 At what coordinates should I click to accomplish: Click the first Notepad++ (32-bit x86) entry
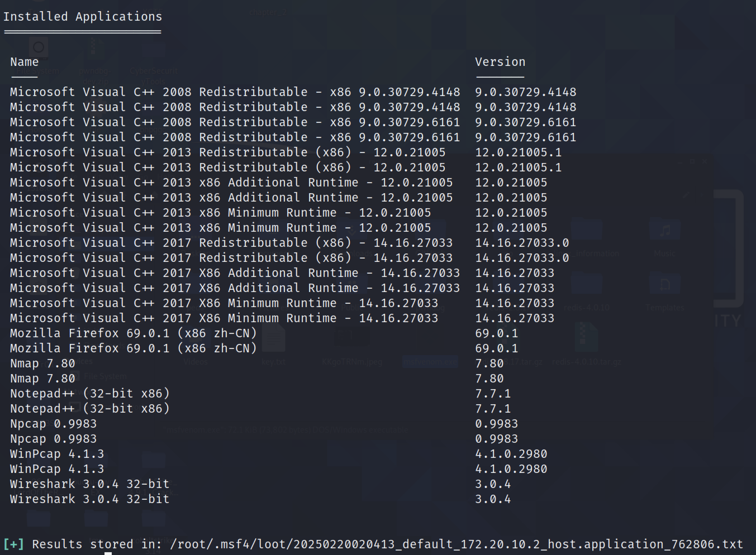(90, 393)
